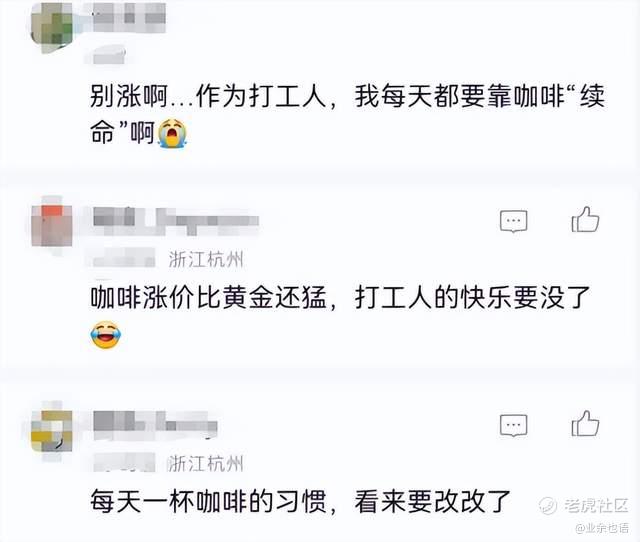The image size is (640, 542).
Task: Open blurred username above 别涨啊 comment
Action: (129, 17)
